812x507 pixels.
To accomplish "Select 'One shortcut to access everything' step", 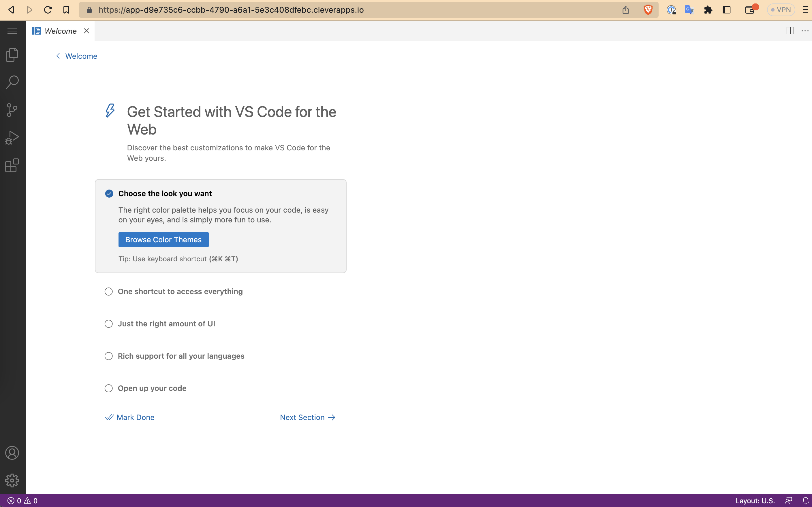I will [x=180, y=292].
